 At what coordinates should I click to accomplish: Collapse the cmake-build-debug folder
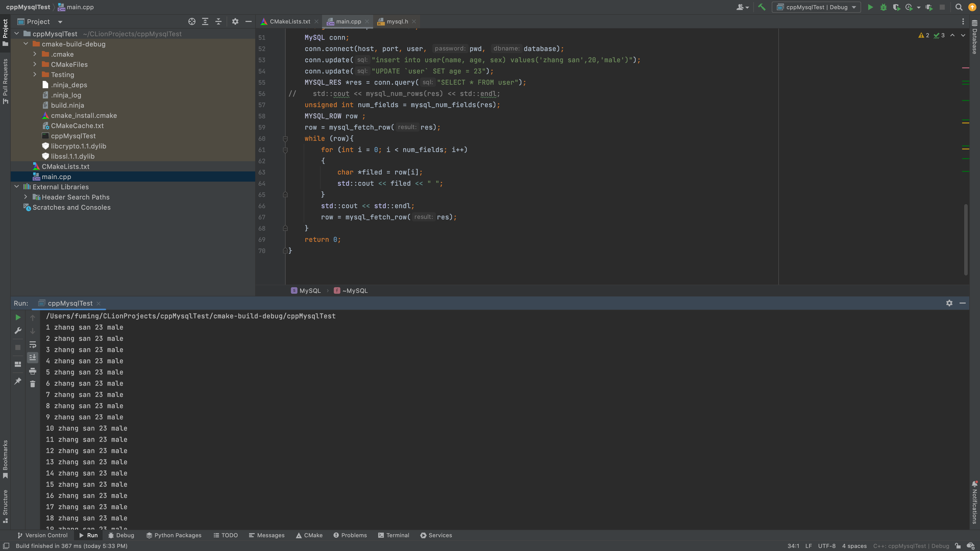click(26, 44)
